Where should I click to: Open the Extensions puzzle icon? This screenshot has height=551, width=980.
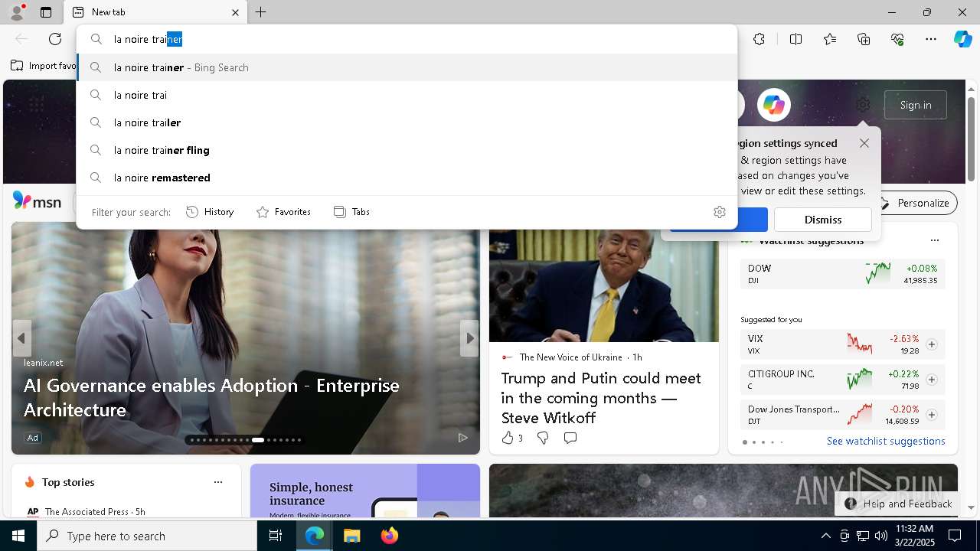tap(759, 39)
